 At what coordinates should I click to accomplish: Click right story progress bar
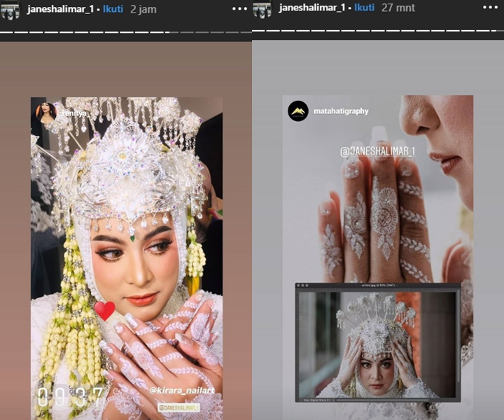click(378, 31)
